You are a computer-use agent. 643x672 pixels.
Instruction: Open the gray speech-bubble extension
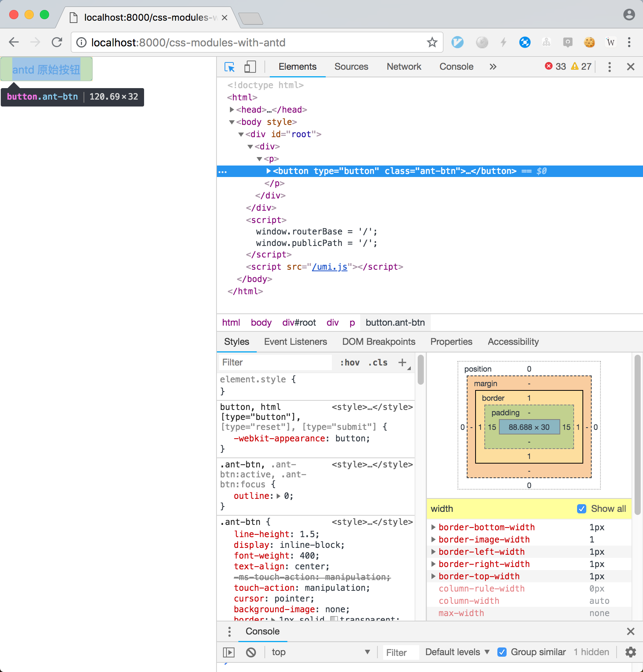568,42
